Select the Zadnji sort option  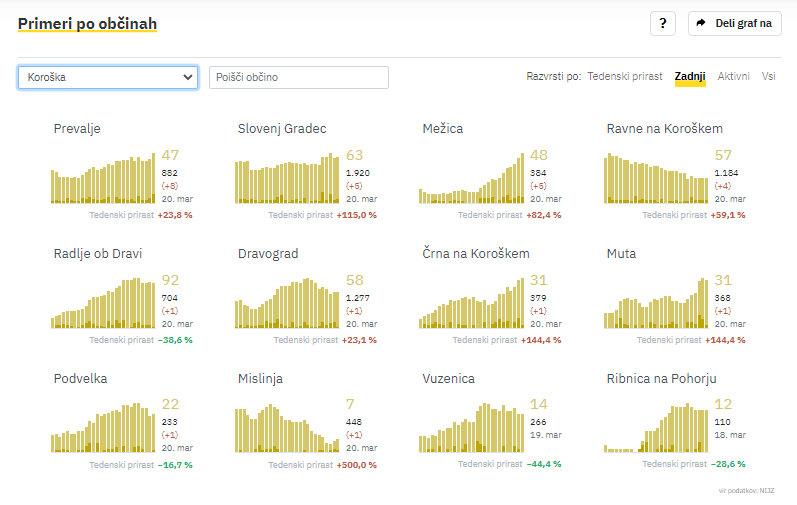tap(690, 76)
